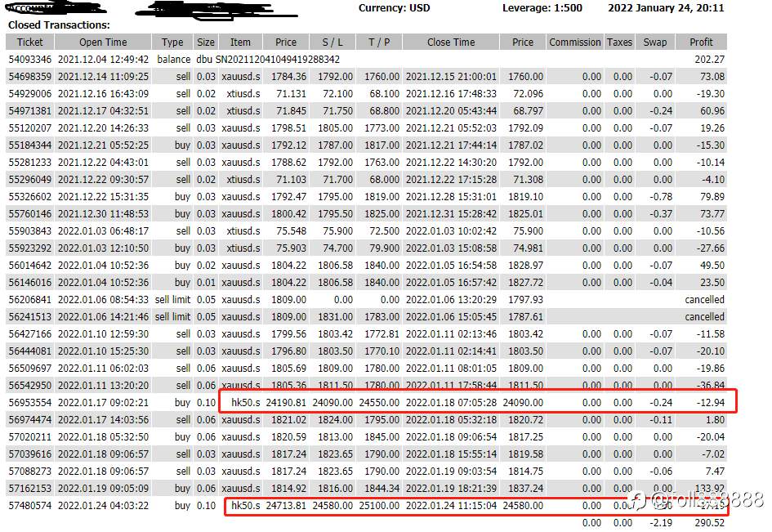Click ticket number 56509697

tap(29, 369)
